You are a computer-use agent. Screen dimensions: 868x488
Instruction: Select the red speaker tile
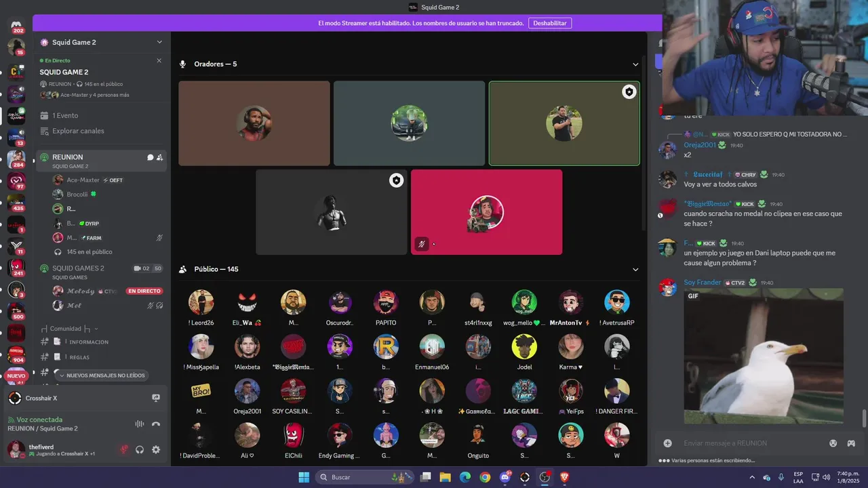[486, 212]
